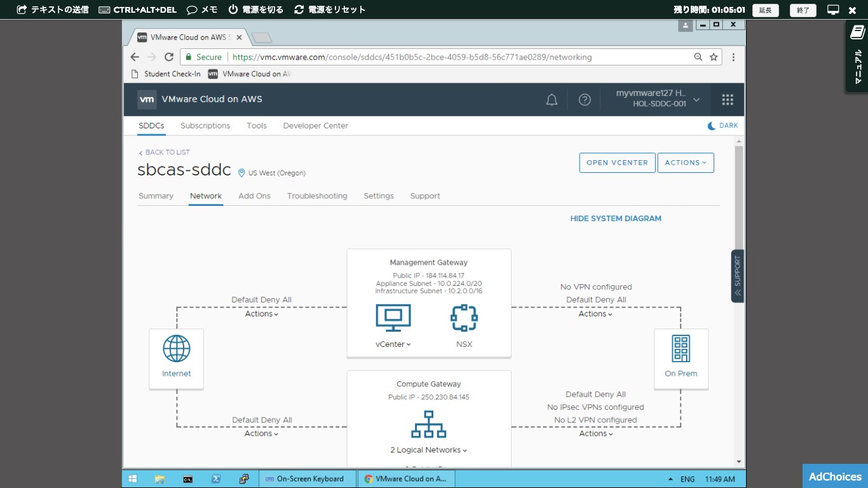The image size is (868, 488).
Task: Open File Explorer from the taskbar
Action: 159,479
